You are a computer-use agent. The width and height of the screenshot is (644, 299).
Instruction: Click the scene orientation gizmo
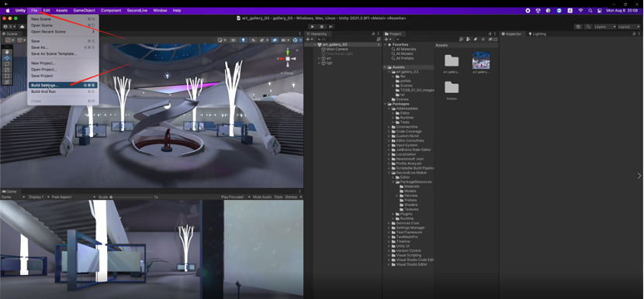[x=288, y=58]
